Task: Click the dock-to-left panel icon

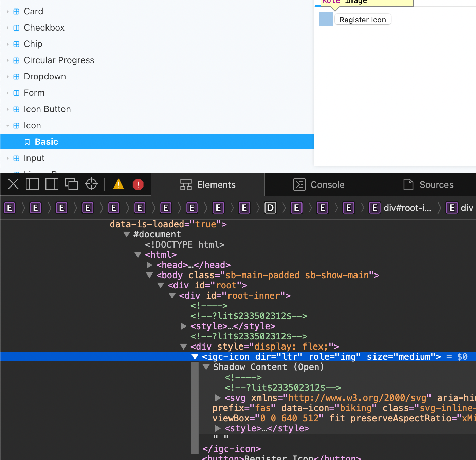Action: 32,184
